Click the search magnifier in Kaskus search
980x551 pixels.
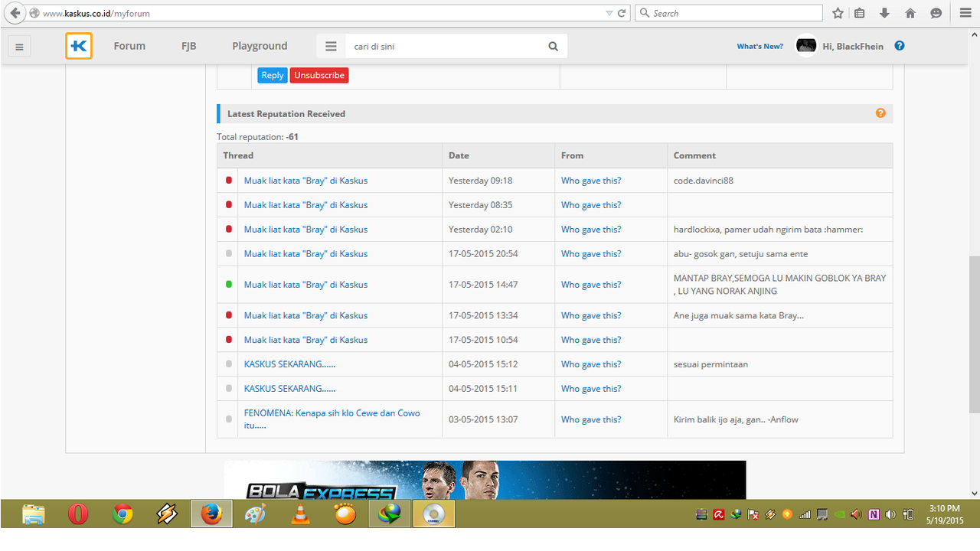pos(553,46)
